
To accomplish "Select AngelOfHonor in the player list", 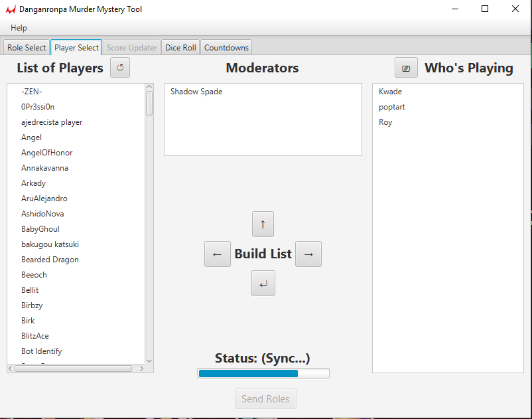I will point(76,153).
